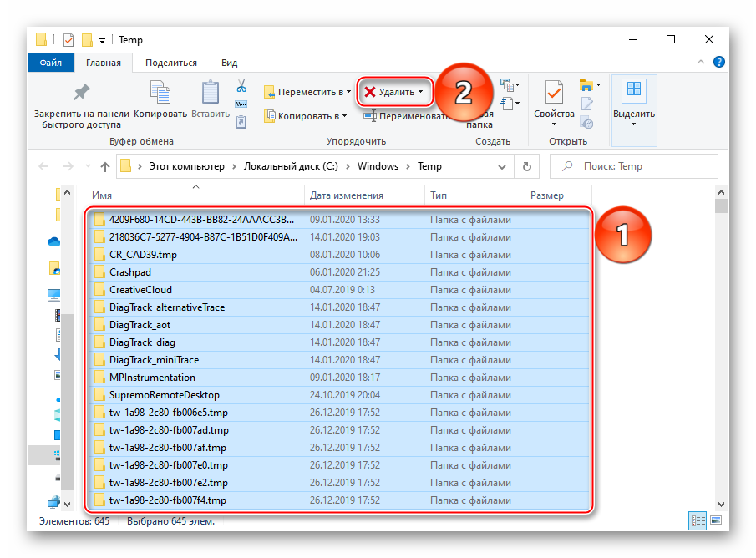Switch to details view icon in status bar
Screen dimensions: 756x558
tap(696, 521)
